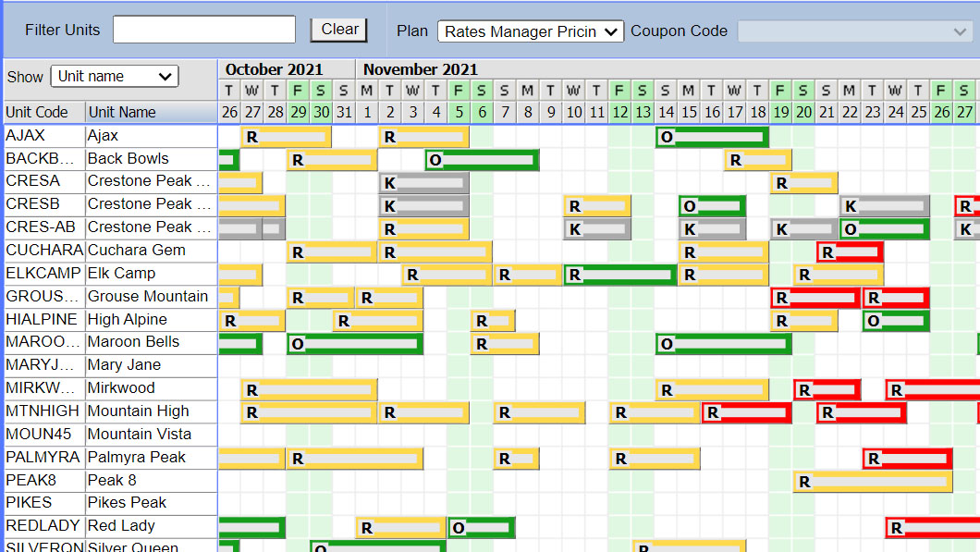Screen dimensions: 980x552
Task: Open the Plan dropdown
Action: (x=531, y=31)
